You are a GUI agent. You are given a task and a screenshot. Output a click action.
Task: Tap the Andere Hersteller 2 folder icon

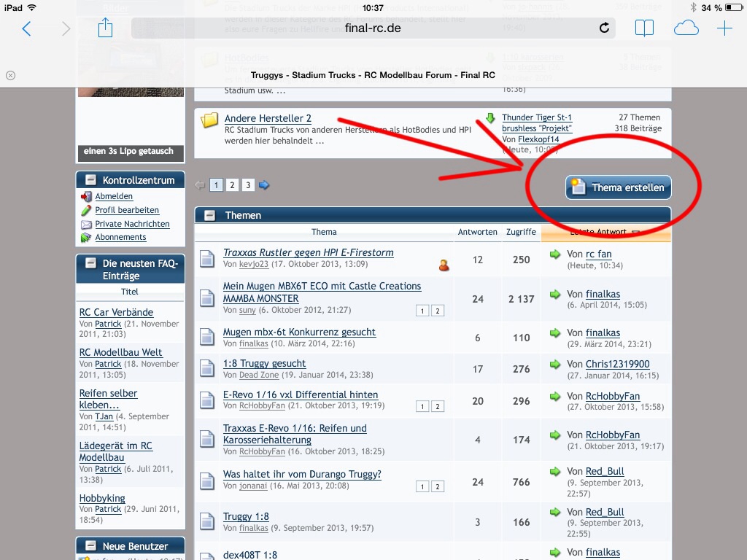[210, 120]
